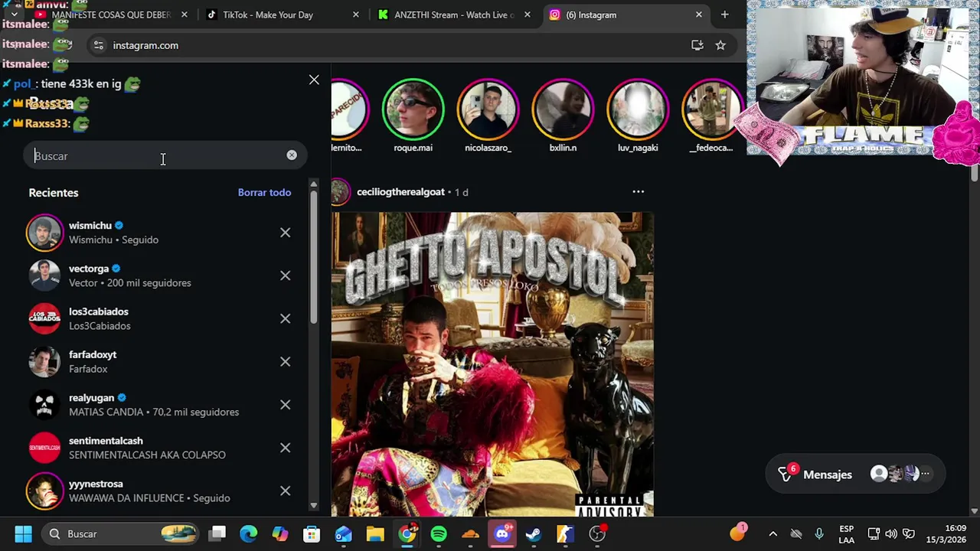Remove sentimentalcash from recent searches

tap(285, 448)
